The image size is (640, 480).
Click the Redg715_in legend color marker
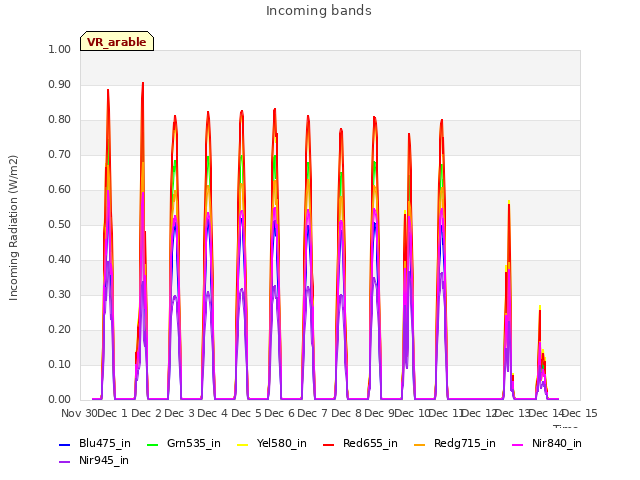click(x=420, y=444)
